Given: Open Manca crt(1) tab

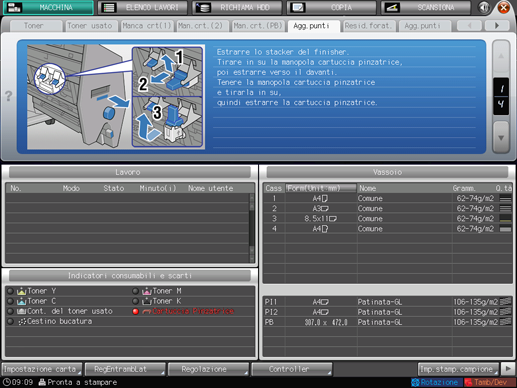Looking at the screenshot, I should (x=147, y=26).
